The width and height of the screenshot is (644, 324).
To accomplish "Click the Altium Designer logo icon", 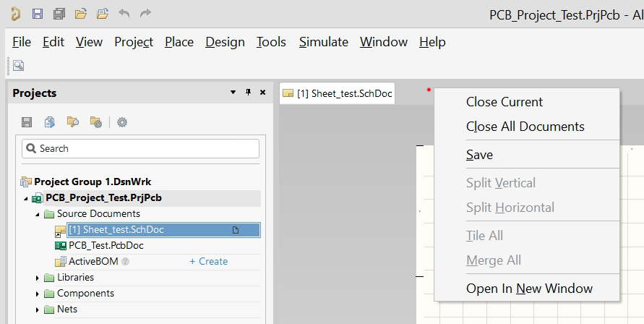I will [16, 14].
